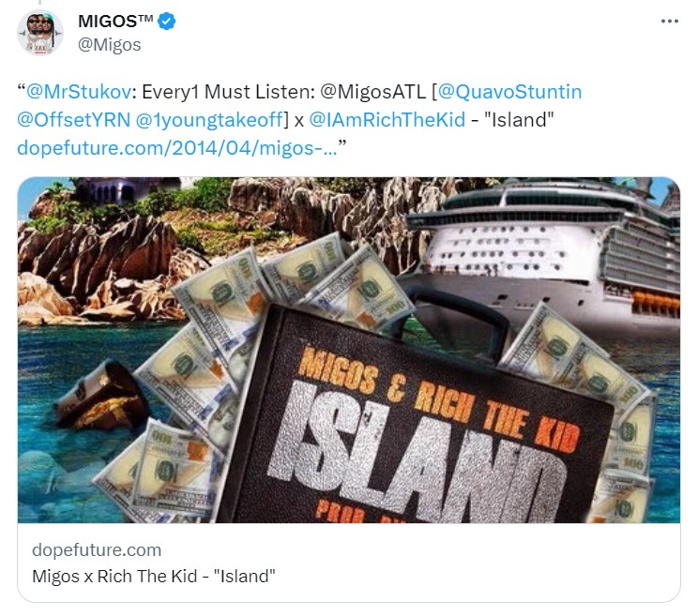Click the blue verified badge icon
This screenshot has width=698, height=616.
pyautogui.click(x=166, y=21)
